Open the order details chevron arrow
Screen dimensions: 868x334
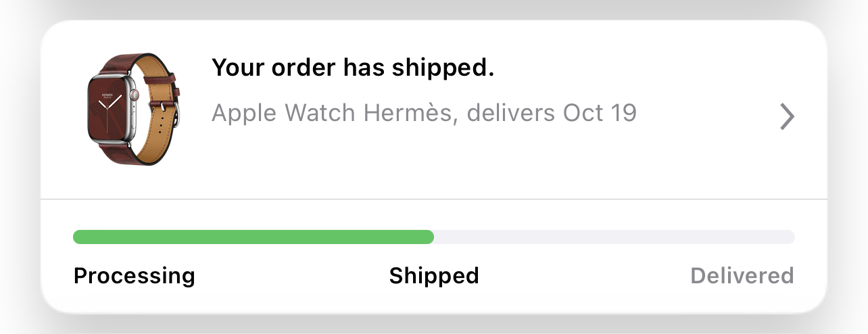786,117
